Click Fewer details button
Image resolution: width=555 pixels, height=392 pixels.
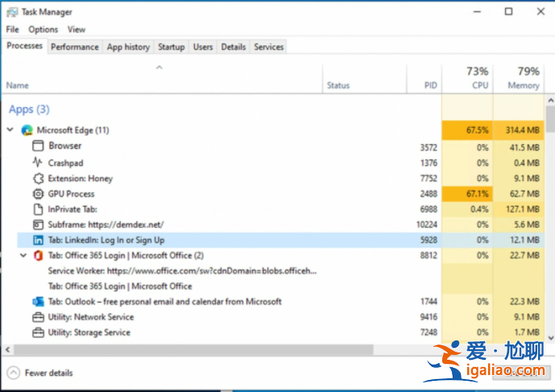39,373
